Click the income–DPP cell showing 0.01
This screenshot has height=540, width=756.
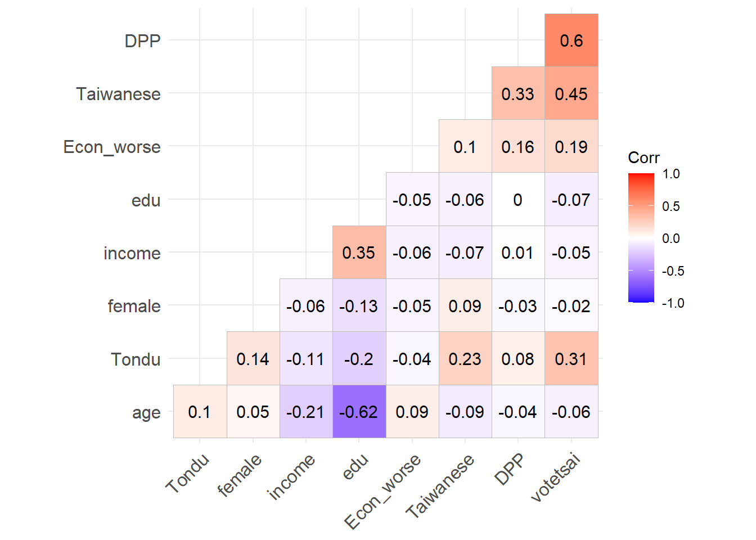click(x=518, y=253)
